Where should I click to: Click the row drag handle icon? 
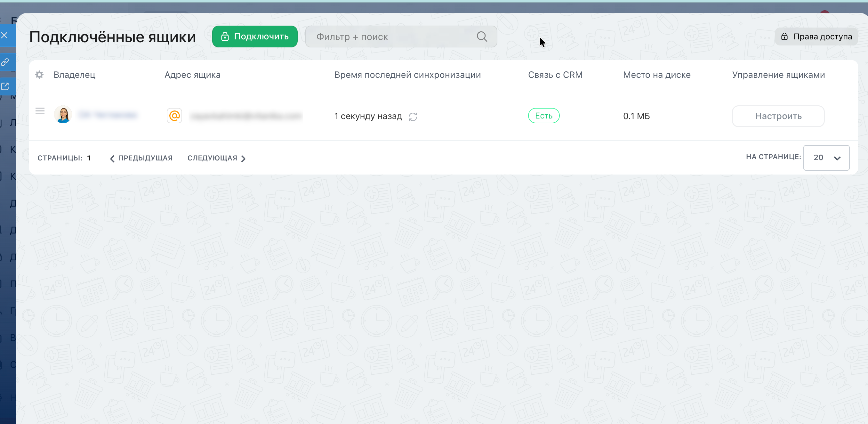[x=40, y=111]
